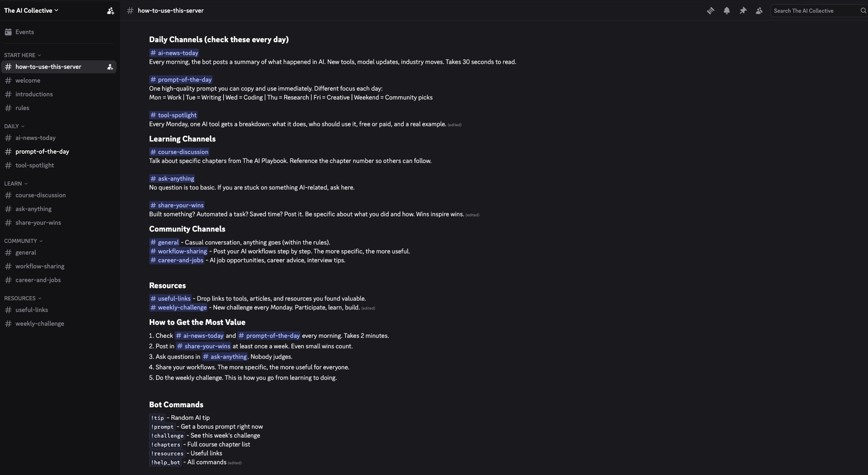Screen dimensions: 868x475
Task: Show the member list icon
Action: (759, 11)
